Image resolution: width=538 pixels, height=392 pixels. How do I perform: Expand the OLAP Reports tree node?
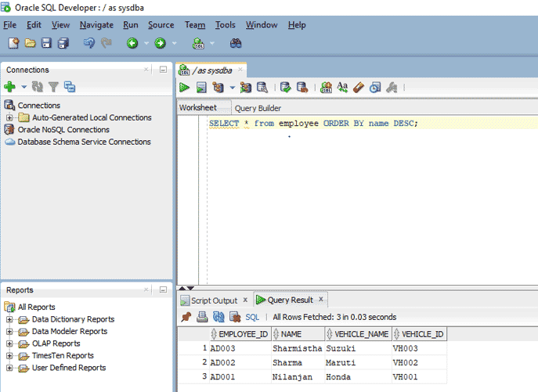tap(9, 343)
